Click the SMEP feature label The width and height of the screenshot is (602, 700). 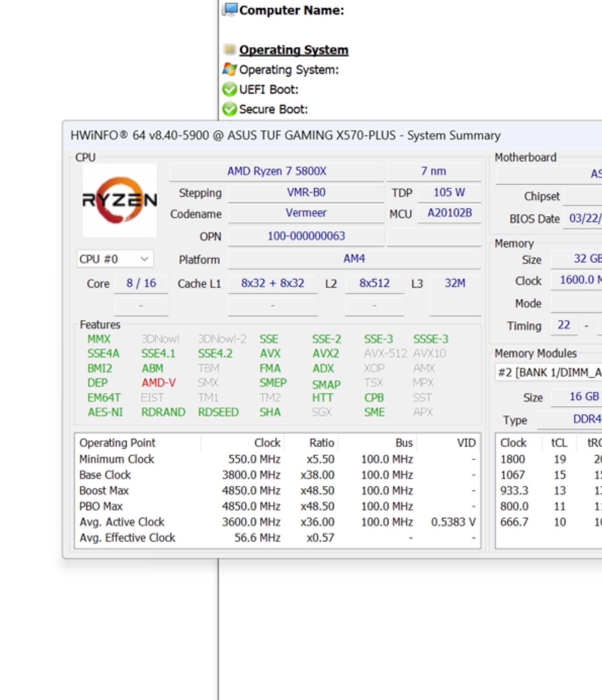click(273, 383)
